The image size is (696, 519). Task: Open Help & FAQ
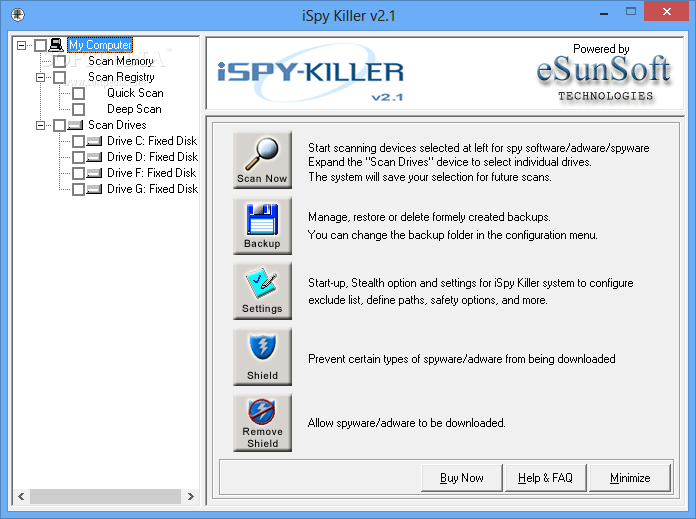tap(546, 478)
